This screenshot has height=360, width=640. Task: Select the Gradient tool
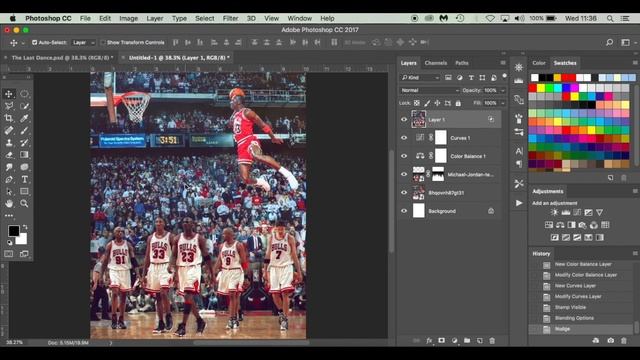point(24,155)
